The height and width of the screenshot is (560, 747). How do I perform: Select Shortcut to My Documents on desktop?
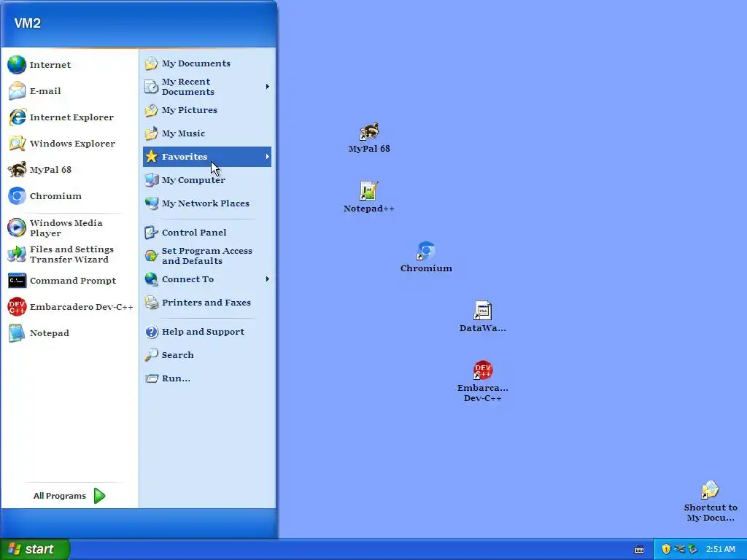point(711,502)
